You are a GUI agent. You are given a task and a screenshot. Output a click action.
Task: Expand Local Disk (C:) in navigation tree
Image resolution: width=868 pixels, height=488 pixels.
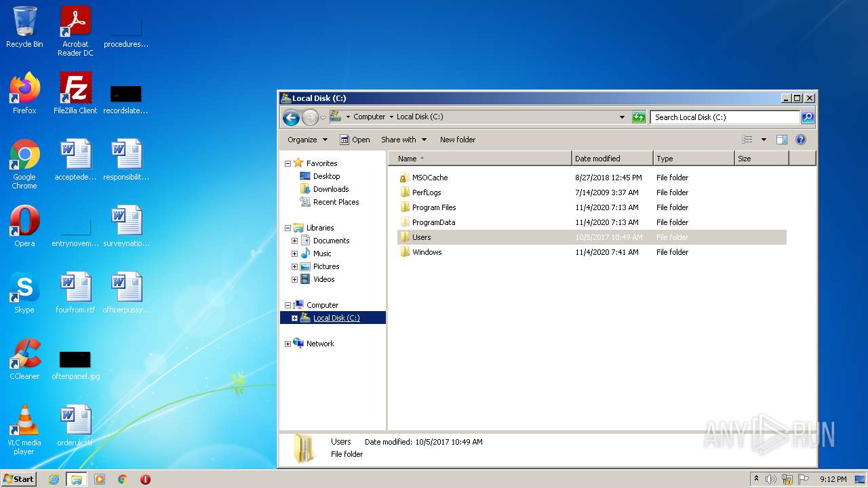point(294,318)
